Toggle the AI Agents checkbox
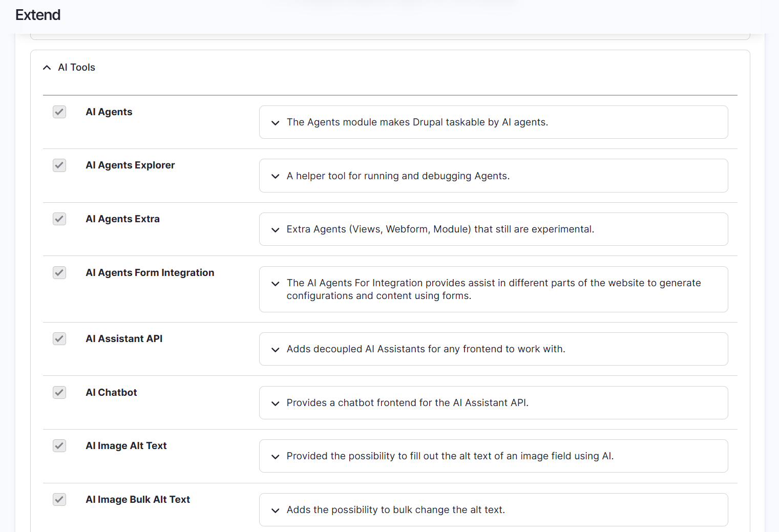This screenshot has height=532, width=779. click(x=59, y=112)
